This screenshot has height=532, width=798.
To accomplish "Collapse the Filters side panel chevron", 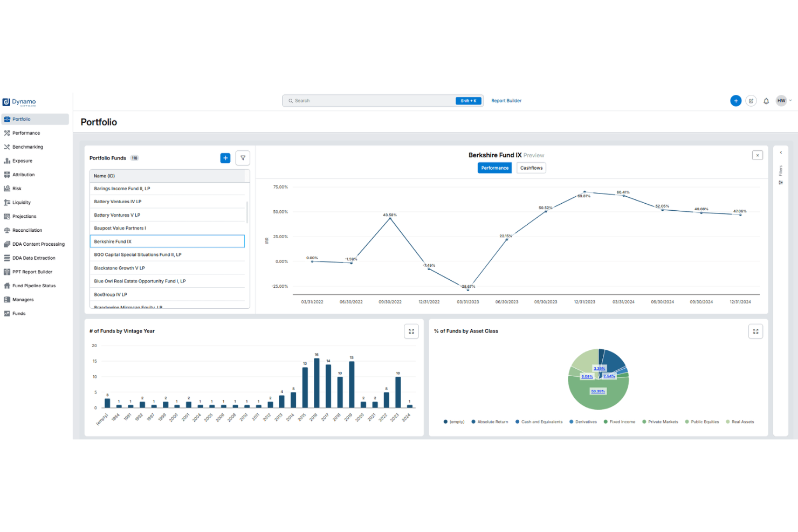I will click(781, 153).
